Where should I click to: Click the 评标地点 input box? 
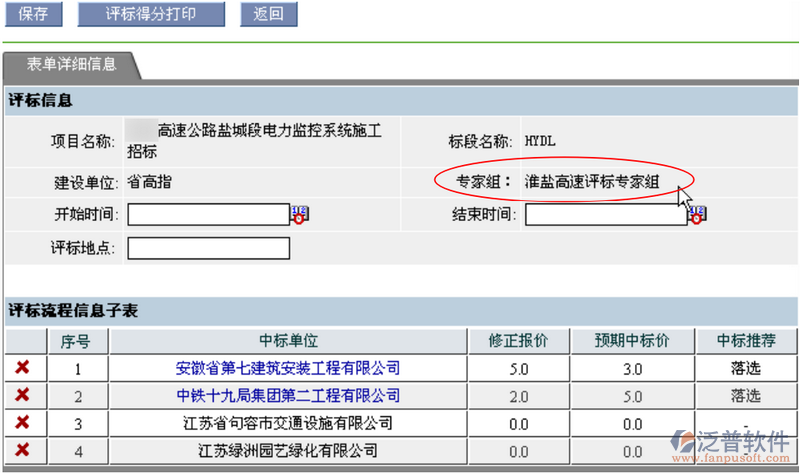point(208,248)
